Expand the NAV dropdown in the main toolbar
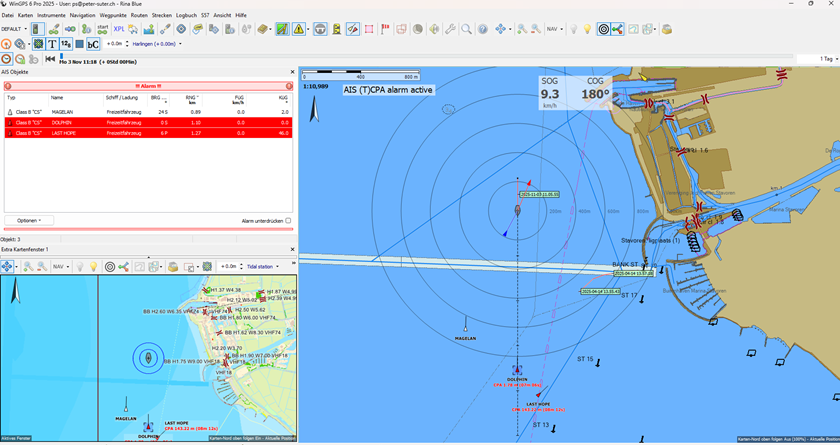The height and width of the screenshot is (445, 840). (554, 29)
